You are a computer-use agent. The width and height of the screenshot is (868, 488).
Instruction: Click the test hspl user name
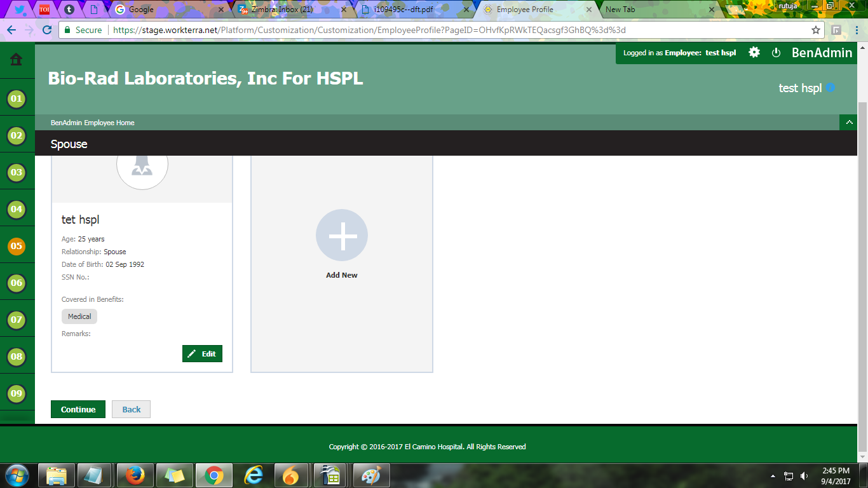coord(800,88)
